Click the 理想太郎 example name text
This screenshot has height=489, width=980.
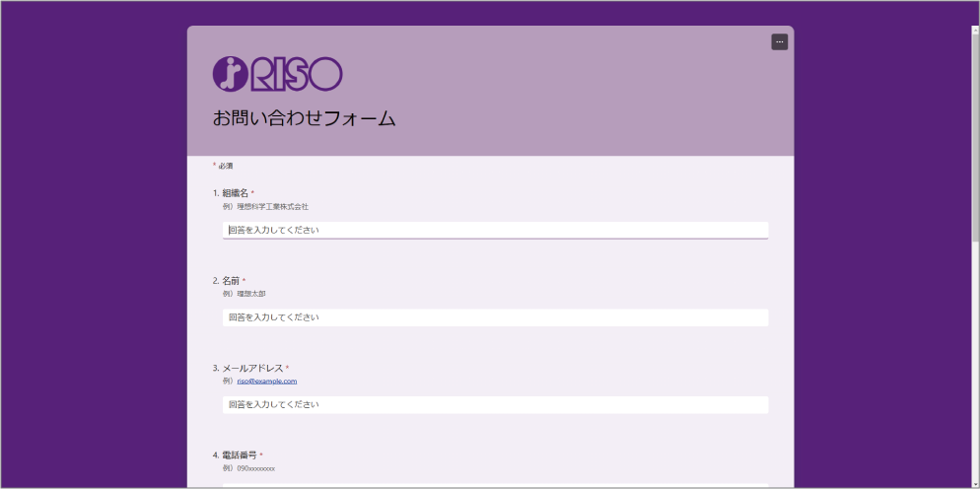(250, 294)
